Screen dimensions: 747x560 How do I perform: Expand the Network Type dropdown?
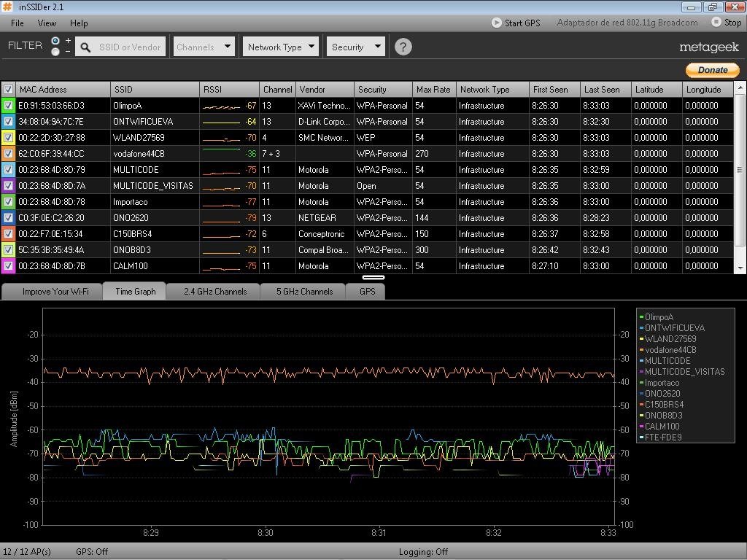pyautogui.click(x=281, y=47)
